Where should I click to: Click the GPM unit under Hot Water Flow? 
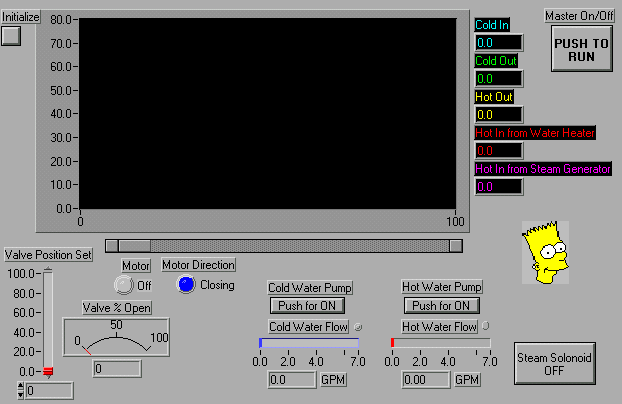(x=466, y=380)
